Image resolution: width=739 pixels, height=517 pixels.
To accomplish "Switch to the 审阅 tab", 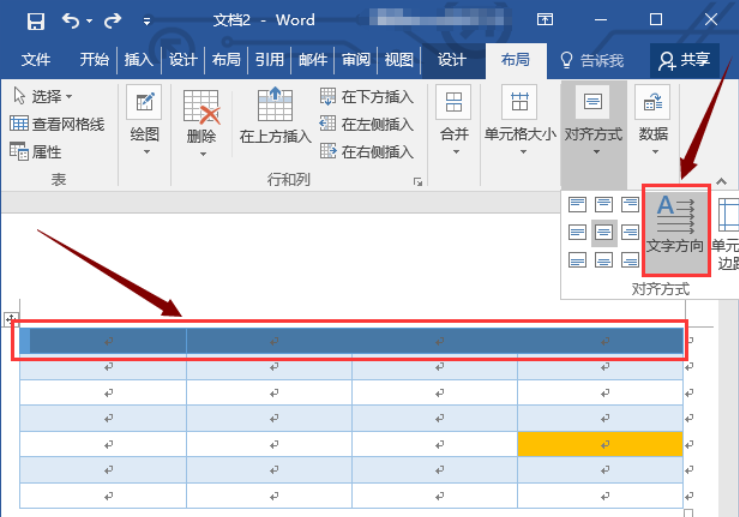I will coord(356,60).
